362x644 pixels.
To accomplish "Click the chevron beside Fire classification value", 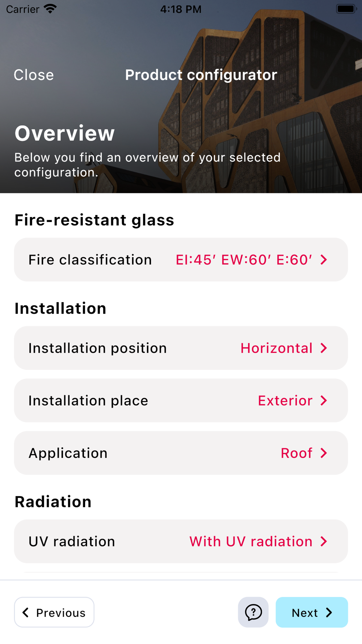I will (x=324, y=260).
